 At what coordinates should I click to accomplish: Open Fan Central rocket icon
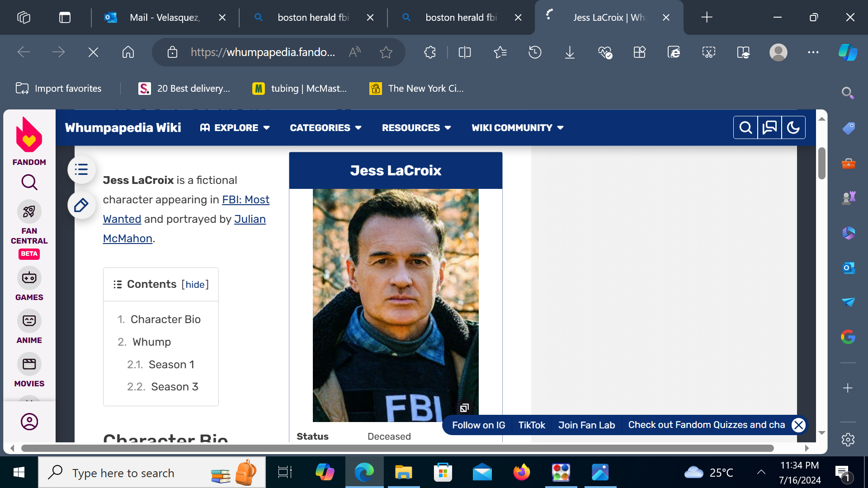(x=29, y=211)
